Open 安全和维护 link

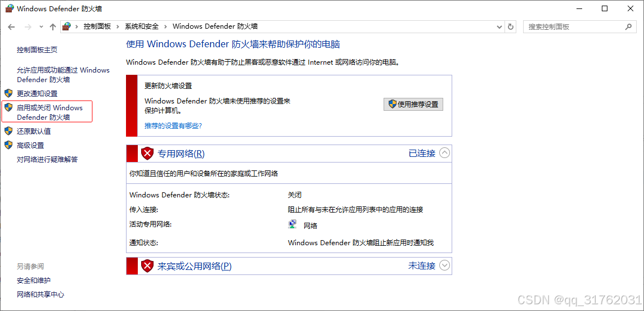click(34, 280)
